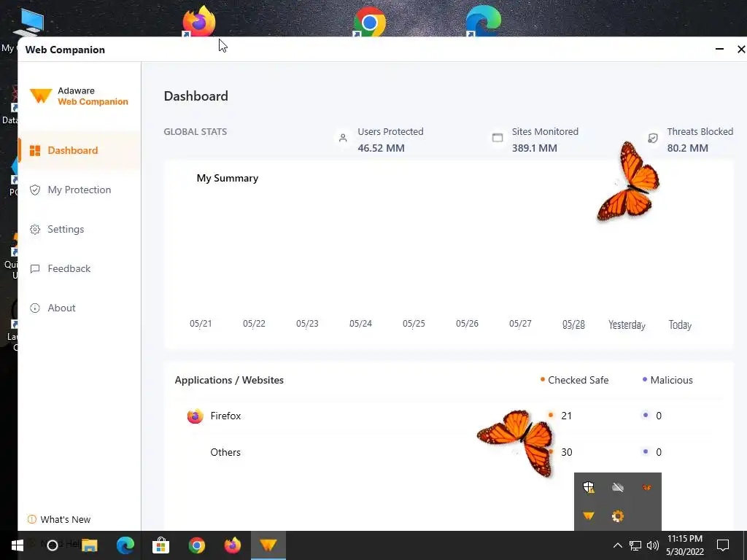Click the Today chart label

click(681, 324)
